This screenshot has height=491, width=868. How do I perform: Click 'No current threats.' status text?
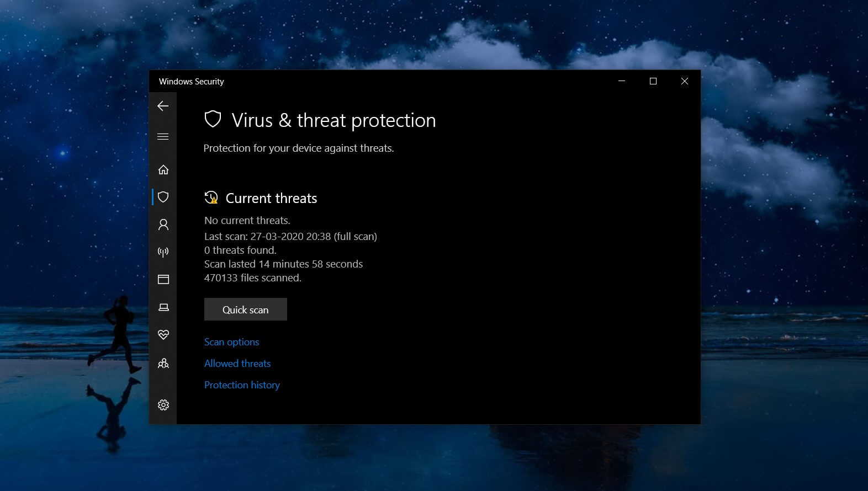click(x=247, y=221)
